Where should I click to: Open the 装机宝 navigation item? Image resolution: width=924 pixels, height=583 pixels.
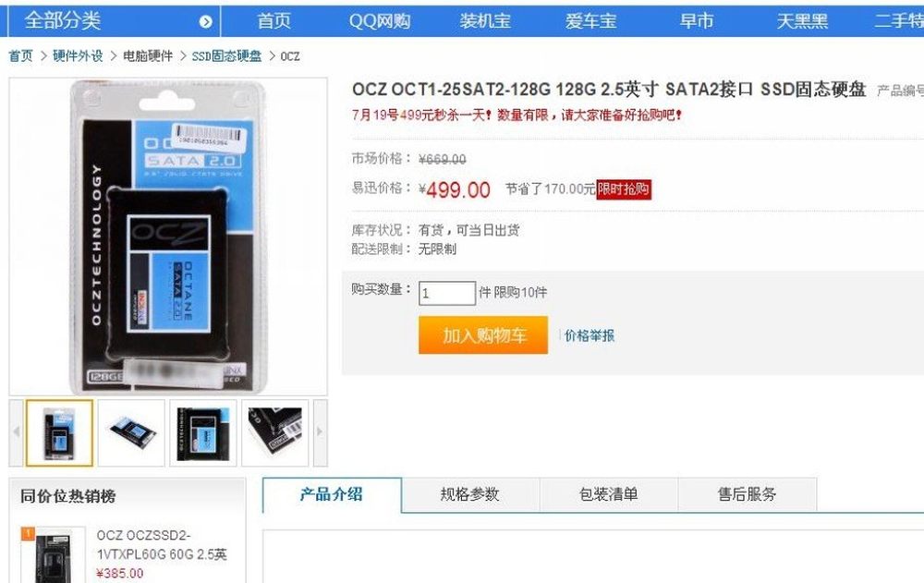pyautogui.click(x=485, y=21)
